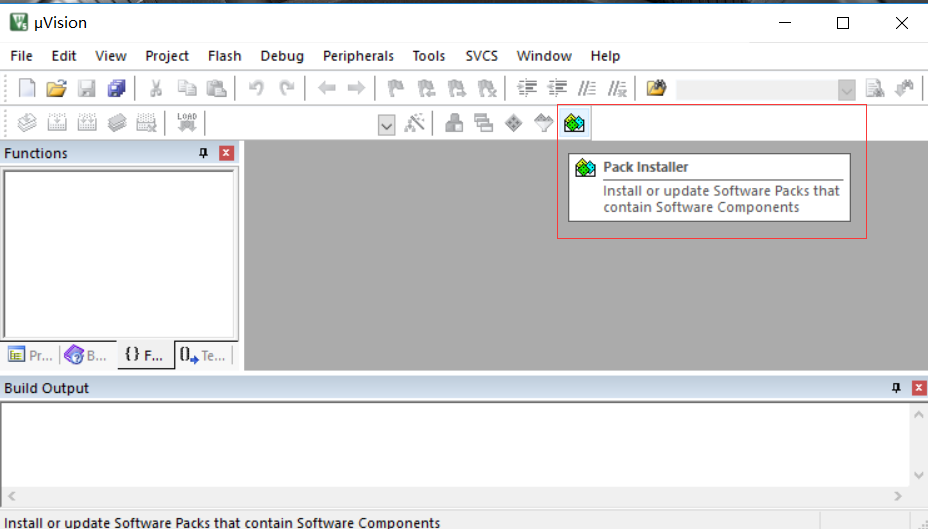928x529 pixels.
Task: Open Options for Target wand icon
Action: (414, 122)
